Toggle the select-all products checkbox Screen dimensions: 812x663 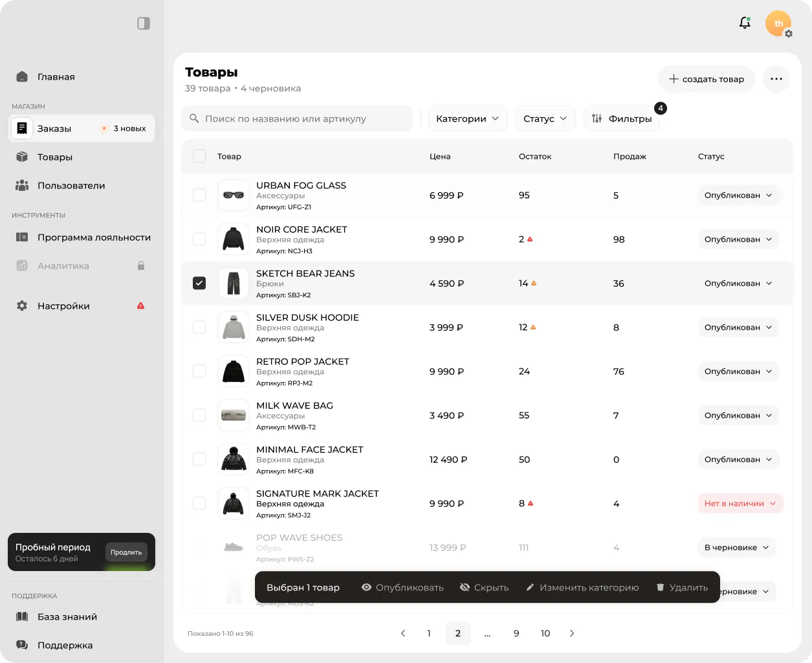point(199,156)
